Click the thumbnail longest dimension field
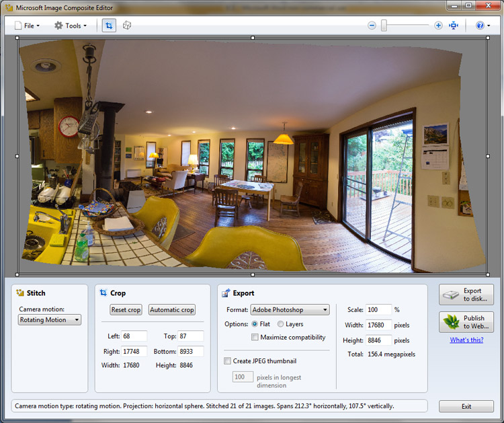 click(243, 377)
